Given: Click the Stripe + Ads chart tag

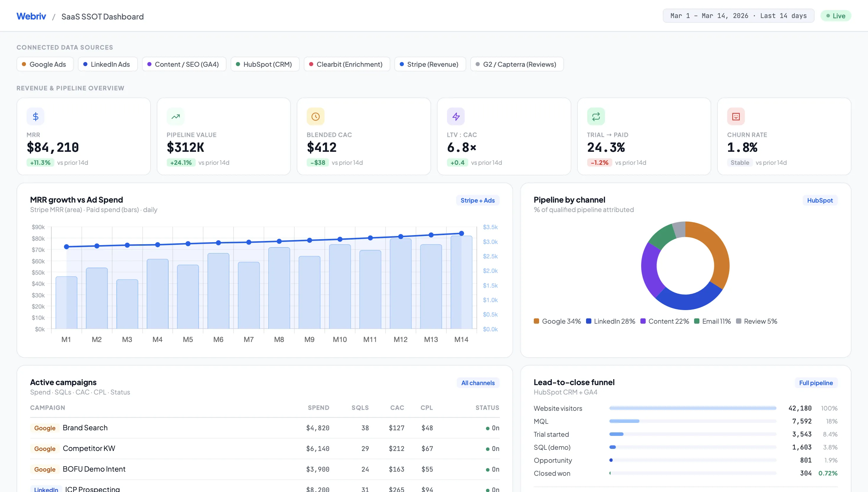Looking at the screenshot, I should [478, 201].
